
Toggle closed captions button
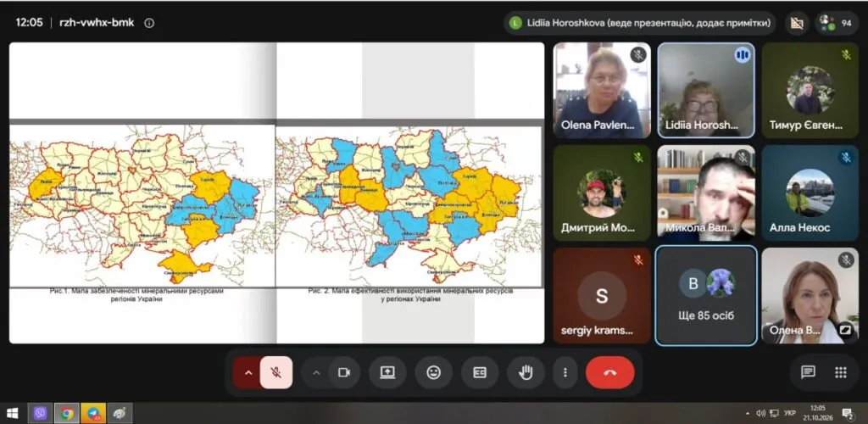[480, 372]
